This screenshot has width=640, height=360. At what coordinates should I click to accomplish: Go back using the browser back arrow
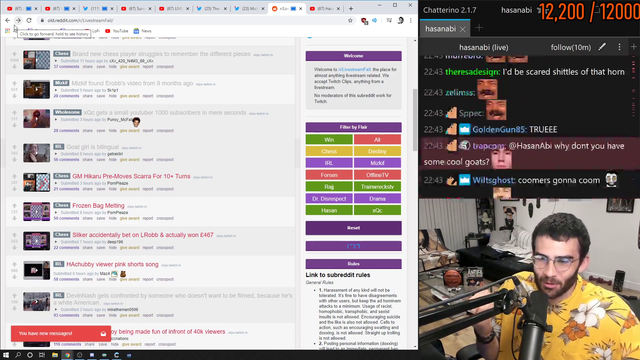[x=7, y=20]
